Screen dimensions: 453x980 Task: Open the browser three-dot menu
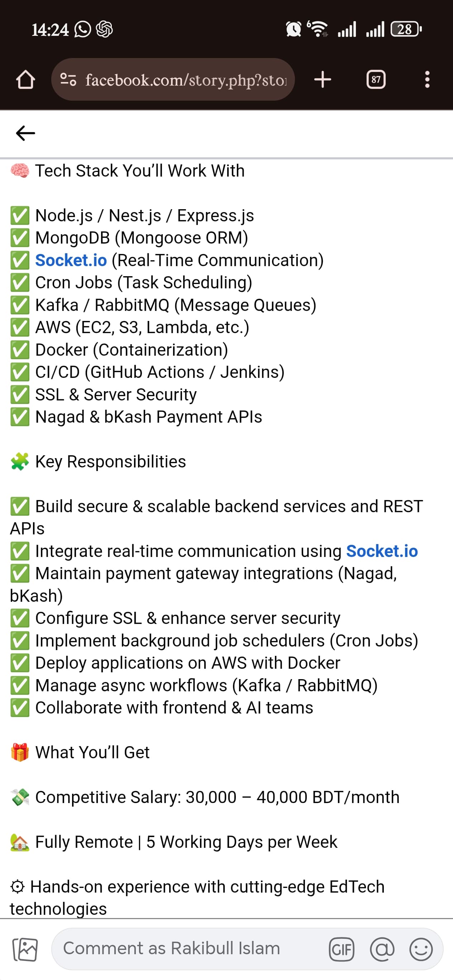click(x=427, y=80)
